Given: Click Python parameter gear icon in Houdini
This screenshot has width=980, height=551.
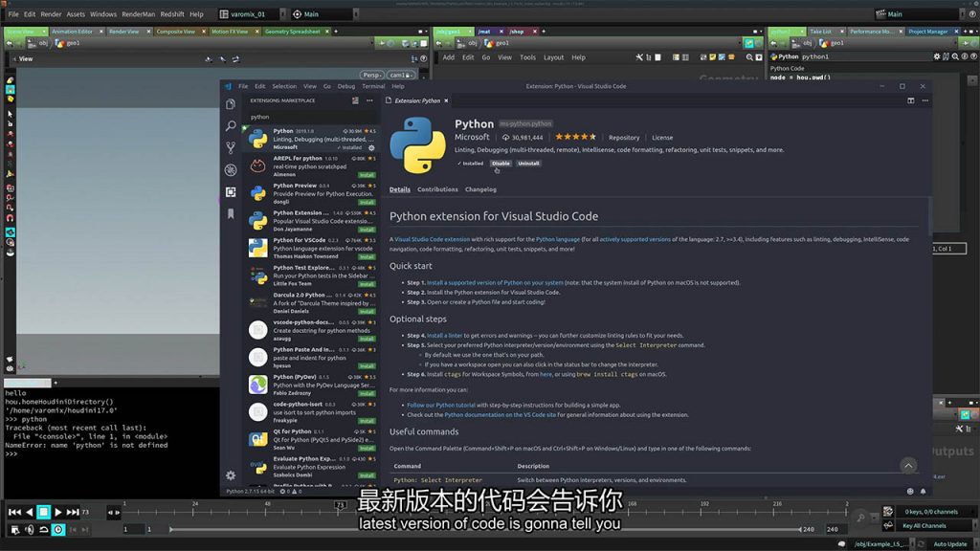Looking at the screenshot, I should [x=936, y=56].
